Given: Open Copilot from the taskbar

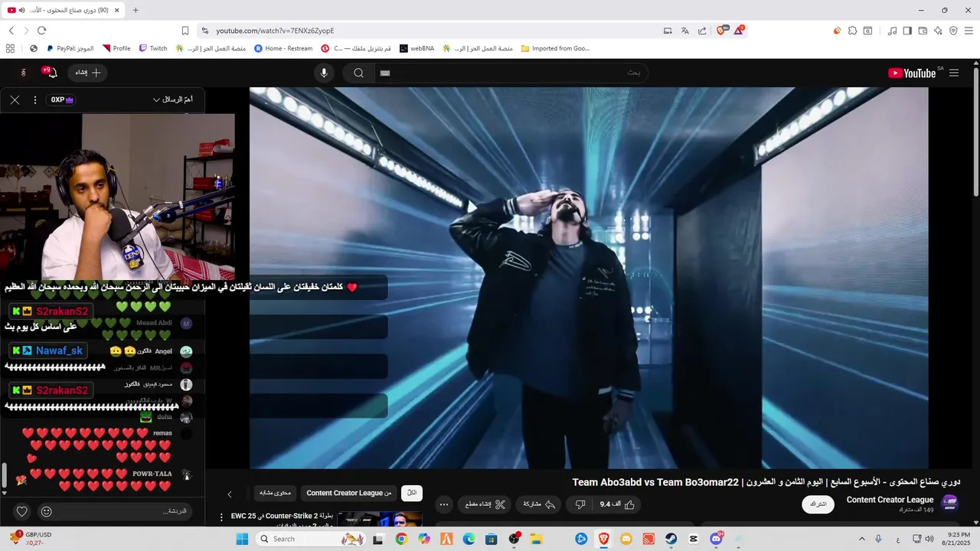Looking at the screenshot, I should 424,539.
